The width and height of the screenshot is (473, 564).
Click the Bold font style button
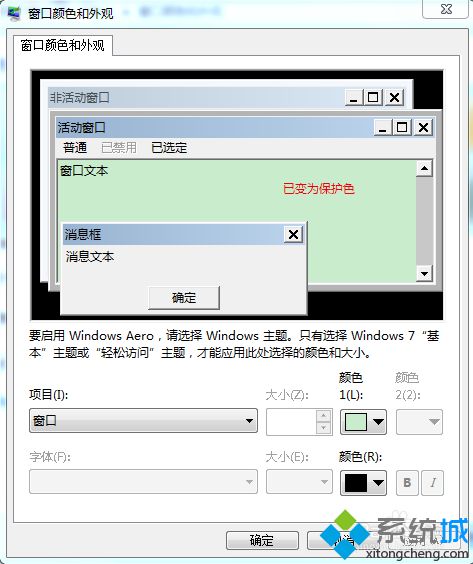click(407, 483)
